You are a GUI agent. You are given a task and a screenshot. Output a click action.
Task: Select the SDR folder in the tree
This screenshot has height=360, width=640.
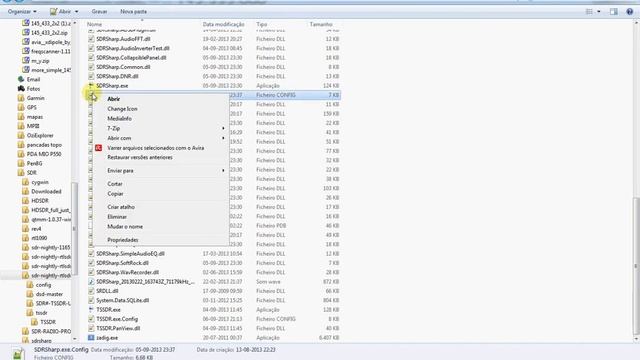tap(32, 173)
